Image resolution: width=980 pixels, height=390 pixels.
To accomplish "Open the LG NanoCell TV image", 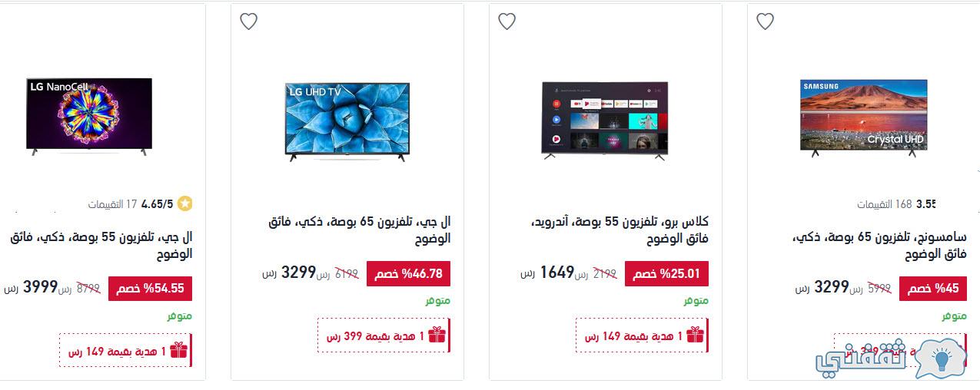I will (x=89, y=116).
